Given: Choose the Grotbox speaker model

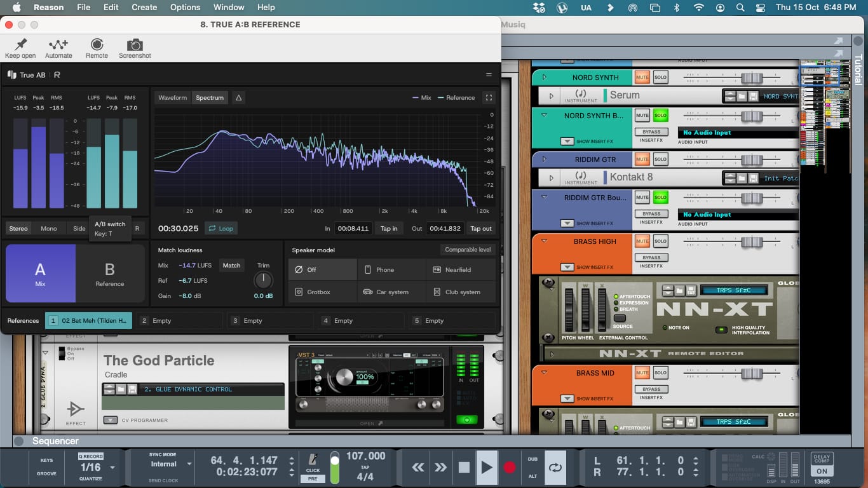Looking at the screenshot, I should 323,292.
